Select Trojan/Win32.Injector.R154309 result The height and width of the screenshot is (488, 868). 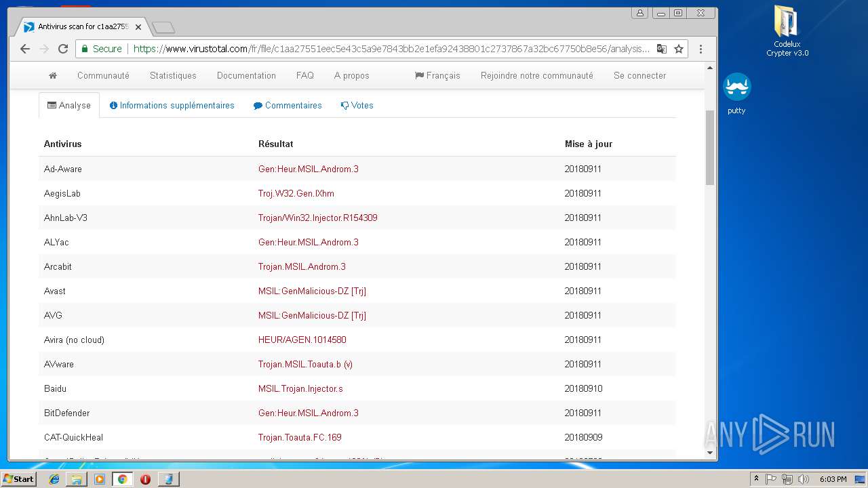318,218
